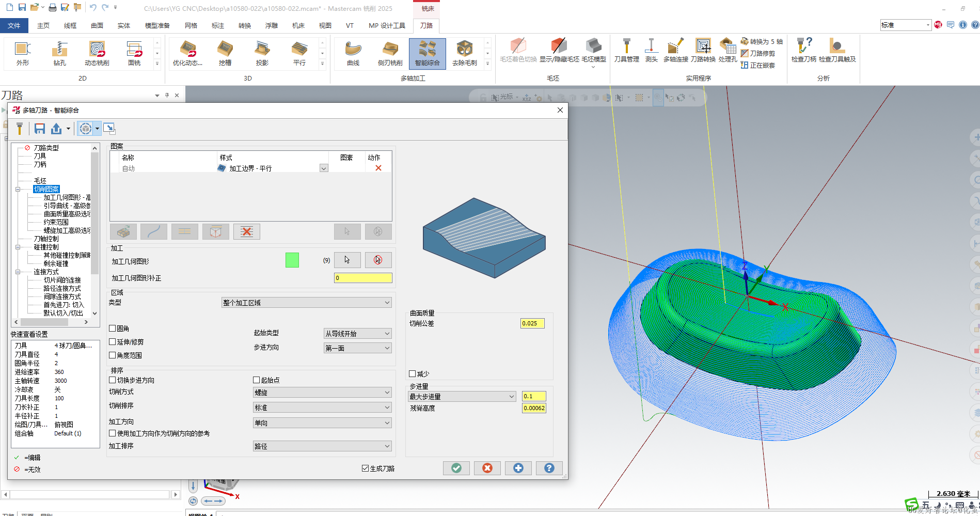This screenshot has height=516, width=980.
Task: Select the 投影 project toolpath icon
Action: (262, 53)
